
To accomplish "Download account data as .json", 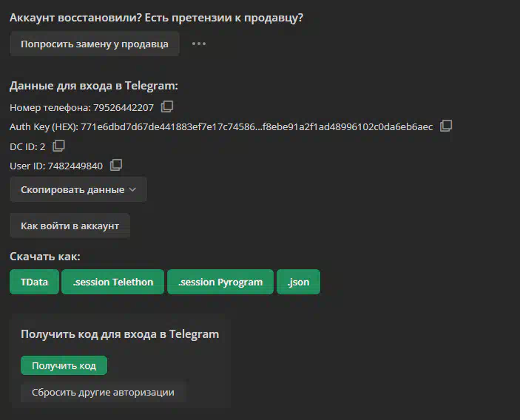I will (x=298, y=282).
